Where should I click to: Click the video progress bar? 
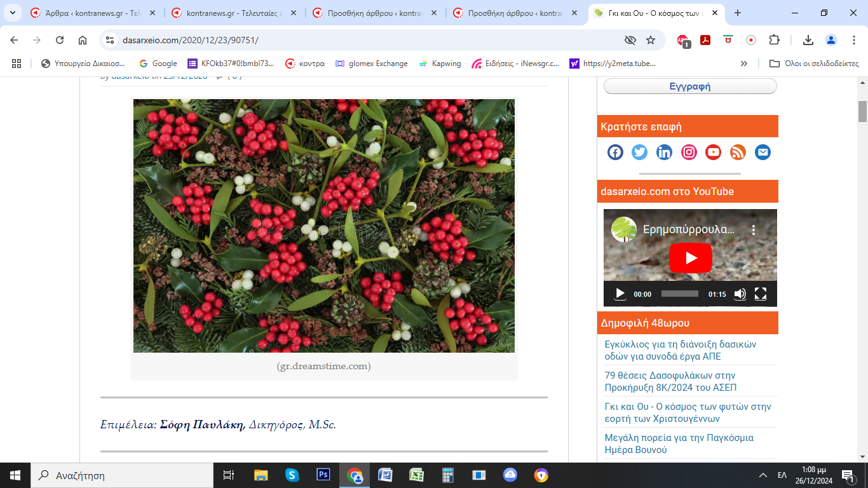(679, 294)
